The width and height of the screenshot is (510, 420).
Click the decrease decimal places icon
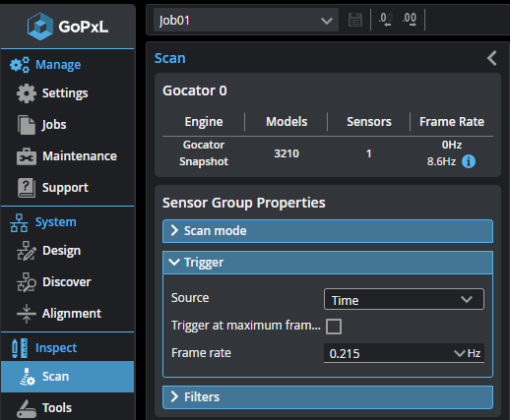coord(385,20)
